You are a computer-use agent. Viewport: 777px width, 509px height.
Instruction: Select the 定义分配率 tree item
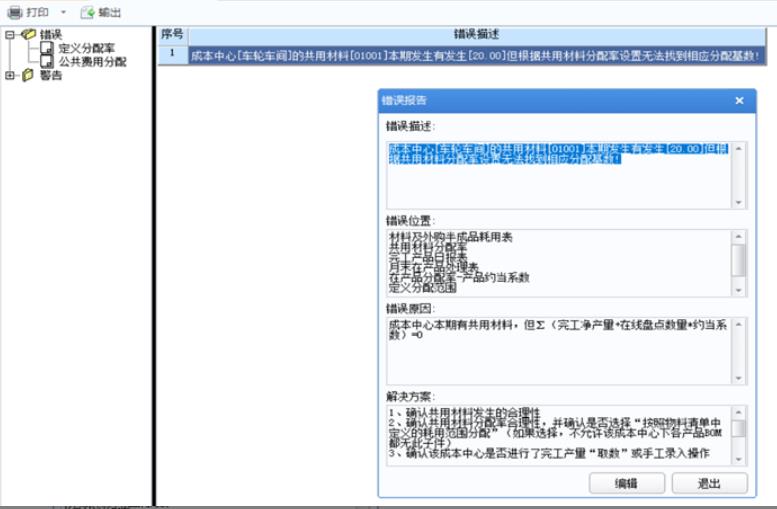87,47
